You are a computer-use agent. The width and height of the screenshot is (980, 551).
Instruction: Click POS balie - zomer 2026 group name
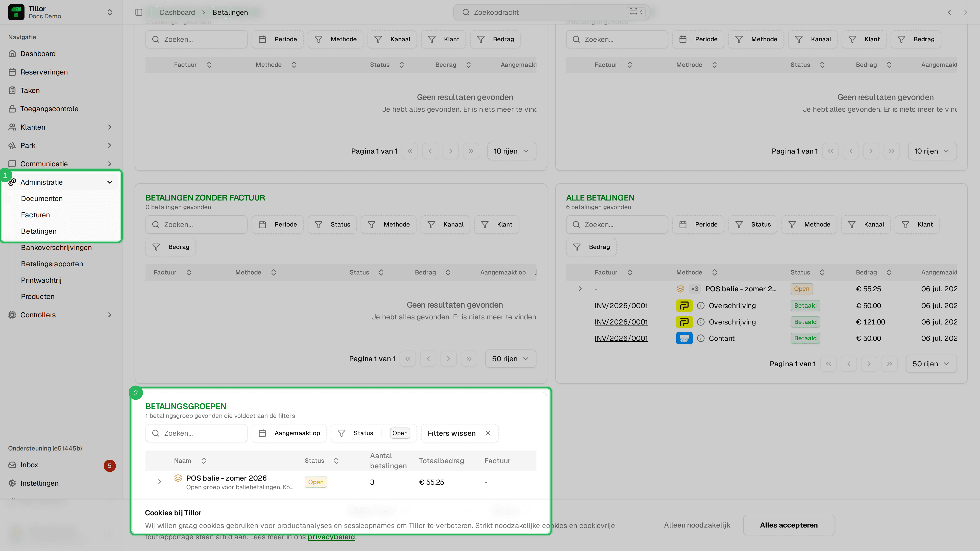coord(226,478)
